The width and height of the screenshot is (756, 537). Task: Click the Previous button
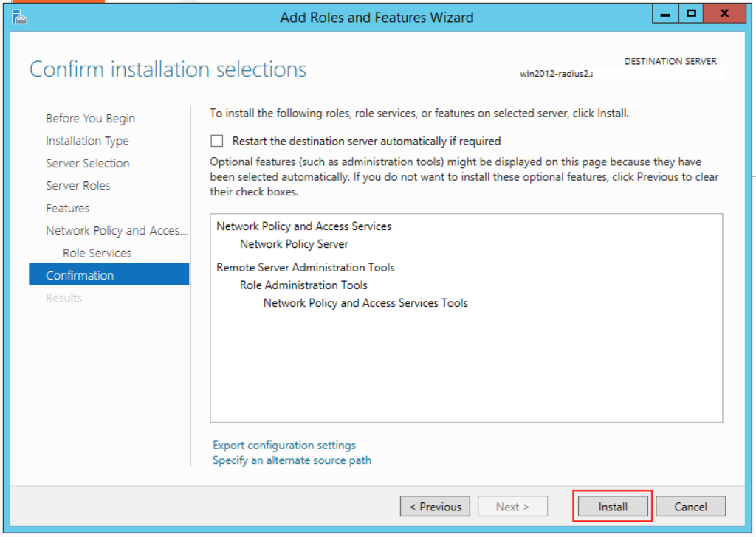click(x=435, y=506)
